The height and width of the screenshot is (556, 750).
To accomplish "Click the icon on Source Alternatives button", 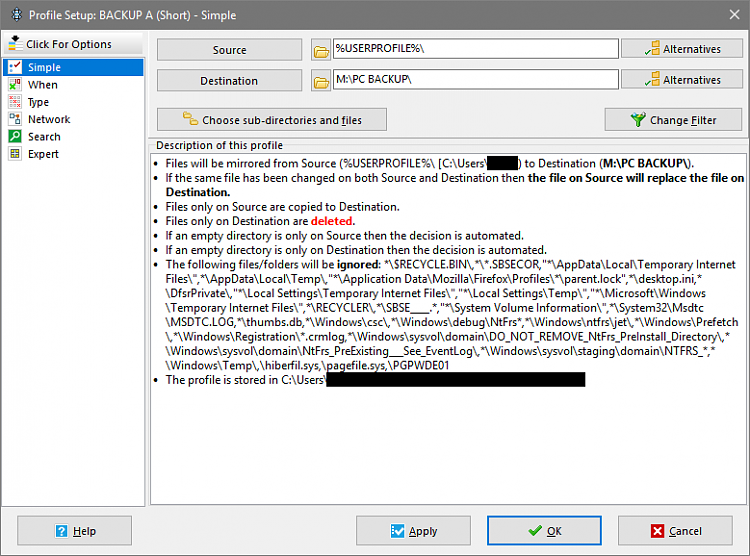I will [652, 48].
